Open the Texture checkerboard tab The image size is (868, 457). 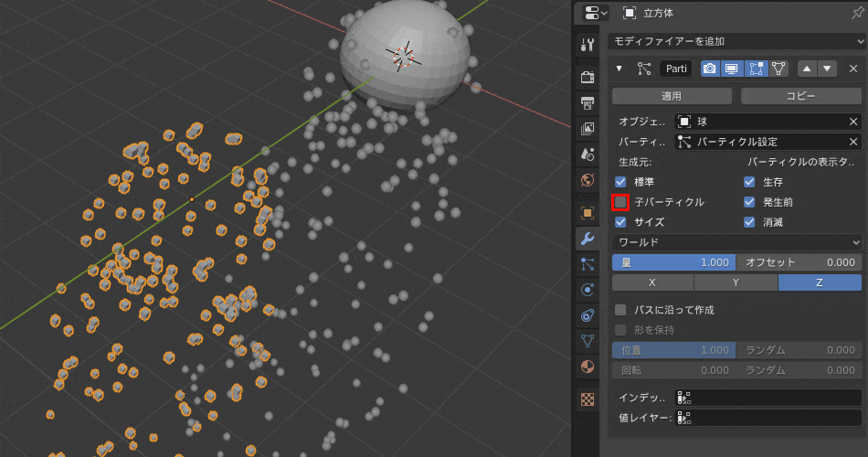click(x=587, y=399)
